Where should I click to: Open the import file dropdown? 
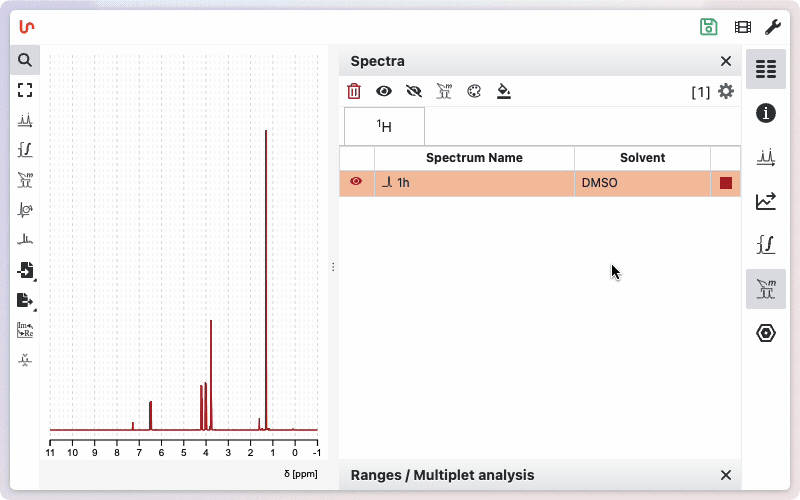point(25,270)
